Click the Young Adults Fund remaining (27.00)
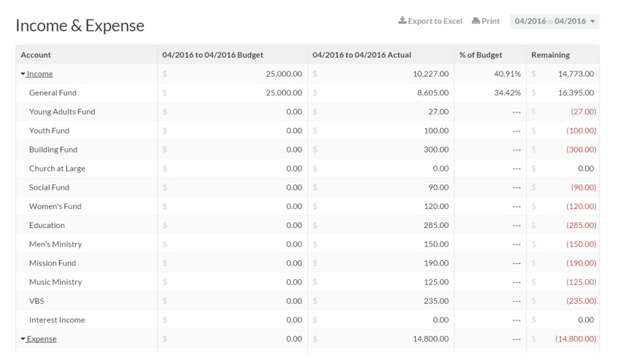Image resolution: width=625 pixels, height=364 pixels. tap(584, 111)
